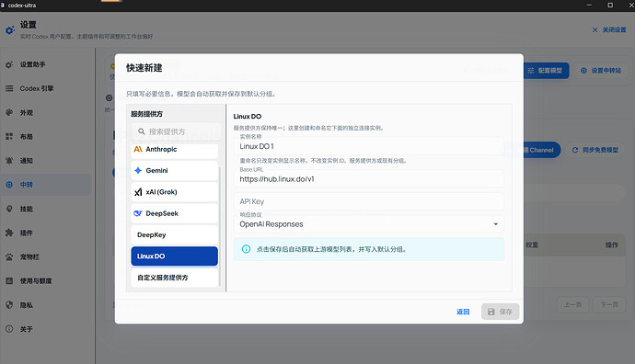Click the 隐私 shield icon
This screenshot has height=364, width=635.
coord(9,305)
